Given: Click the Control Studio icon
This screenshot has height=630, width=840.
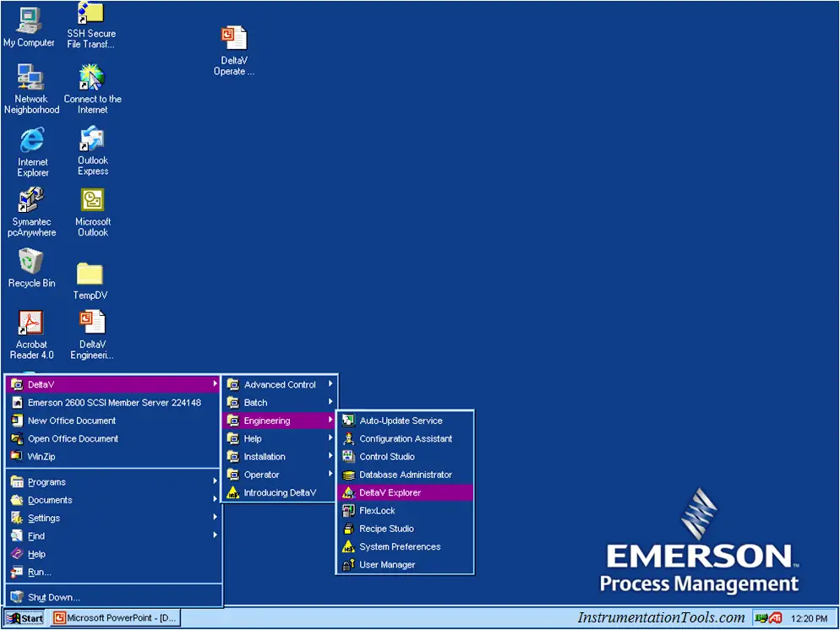Looking at the screenshot, I should coord(348,457).
